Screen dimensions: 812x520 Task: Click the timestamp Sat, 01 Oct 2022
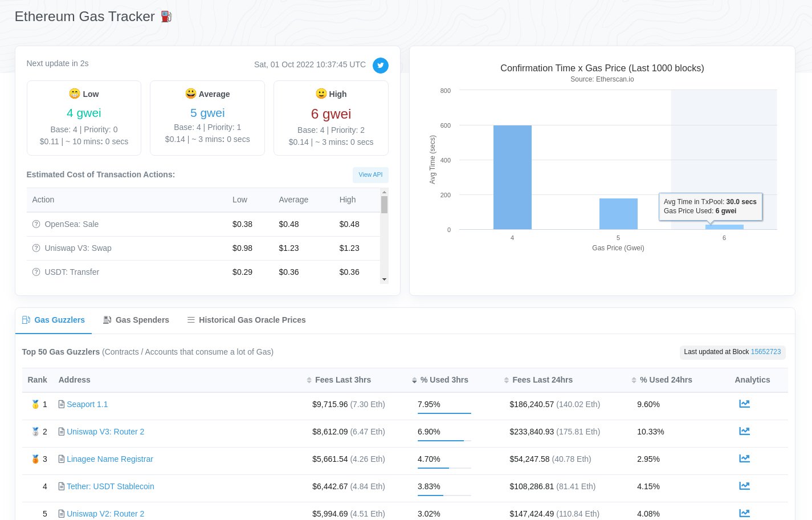click(x=310, y=64)
